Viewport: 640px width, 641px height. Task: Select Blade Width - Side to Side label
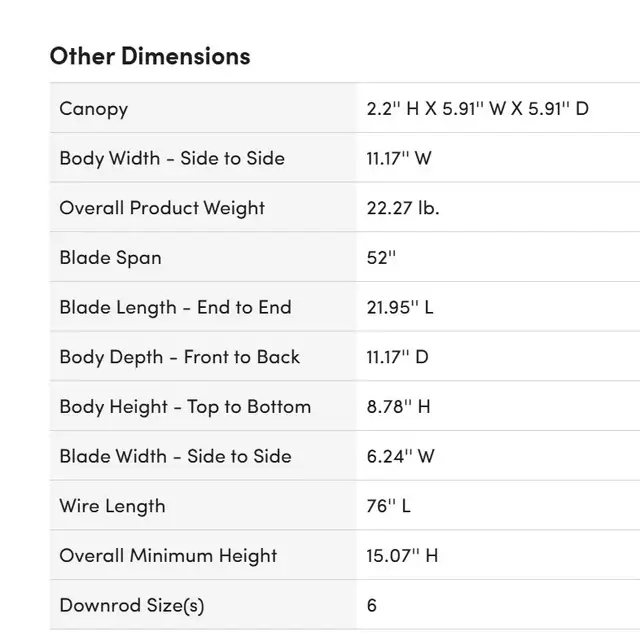pyautogui.click(x=175, y=456)
